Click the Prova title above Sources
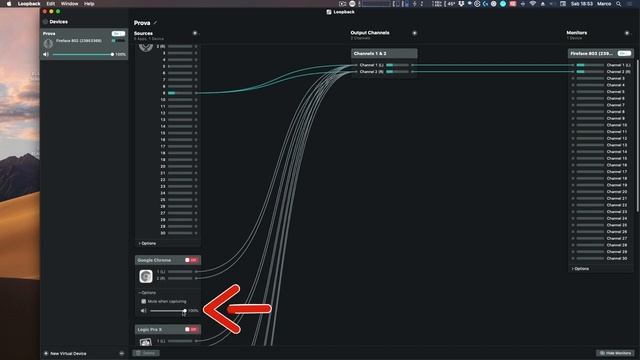This screenshot has width=640, height=360. coord(142,23)
